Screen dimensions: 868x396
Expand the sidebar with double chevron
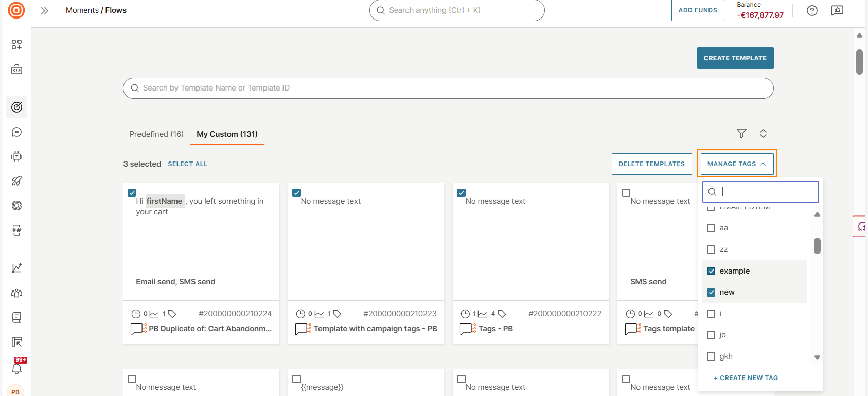(45, 10)
